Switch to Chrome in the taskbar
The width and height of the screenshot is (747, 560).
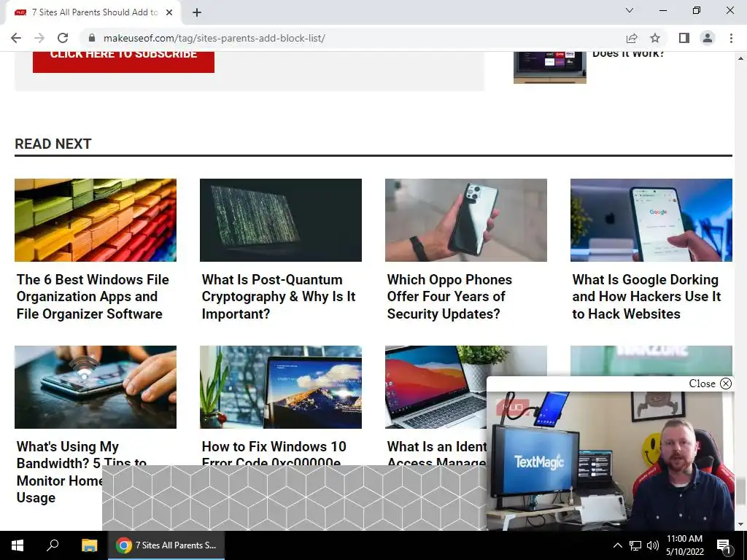tap(166, 545)
